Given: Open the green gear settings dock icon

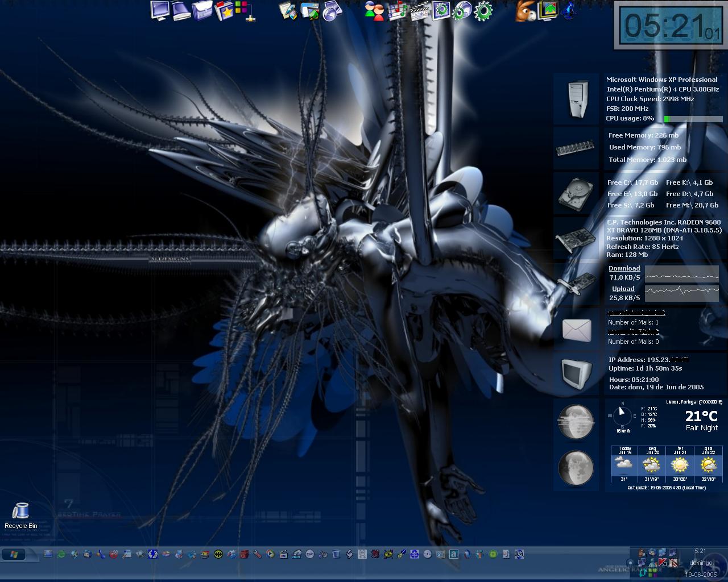Looking at the screenshot, I should pyautogui.click(x=483, y=11).
